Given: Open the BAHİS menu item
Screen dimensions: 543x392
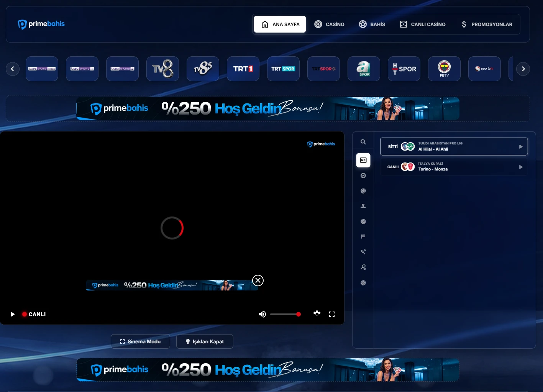Looking at the screenshot, I should 372,24.
